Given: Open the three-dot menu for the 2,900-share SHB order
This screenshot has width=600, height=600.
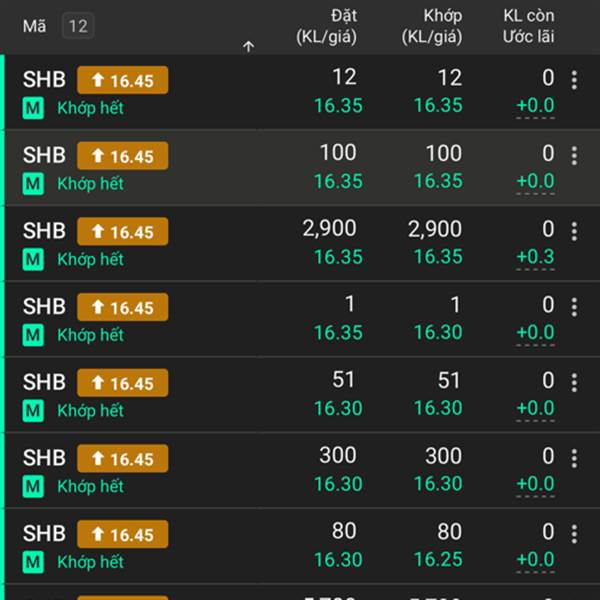Looking at the screenshot, I should [x=574, y=231].
